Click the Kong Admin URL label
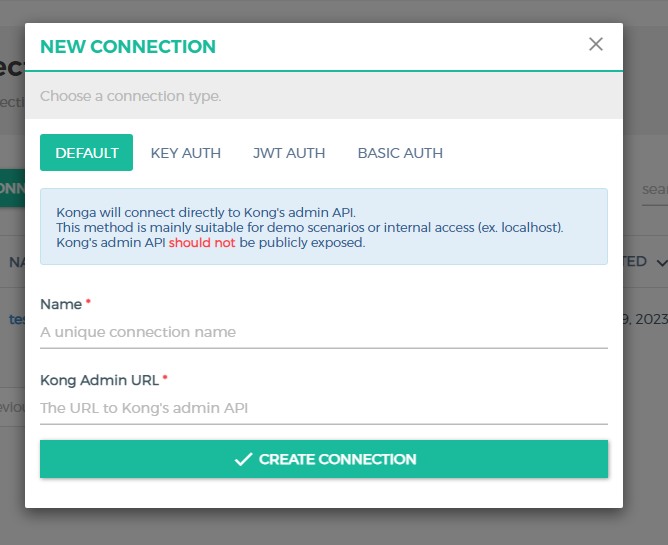 [99, 380]
